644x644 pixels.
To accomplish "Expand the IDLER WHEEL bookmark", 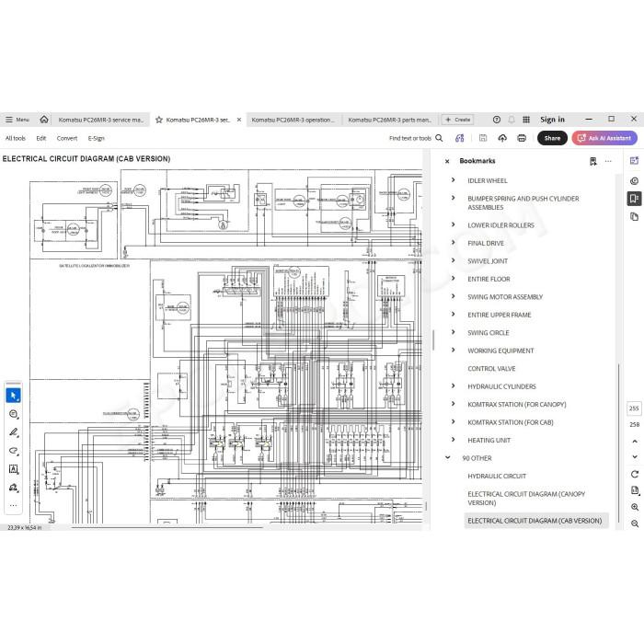I will [x=453, y=180].
